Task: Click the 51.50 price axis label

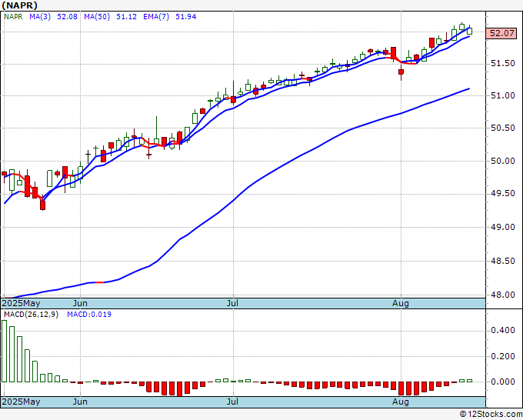Action: pos(503,63)
